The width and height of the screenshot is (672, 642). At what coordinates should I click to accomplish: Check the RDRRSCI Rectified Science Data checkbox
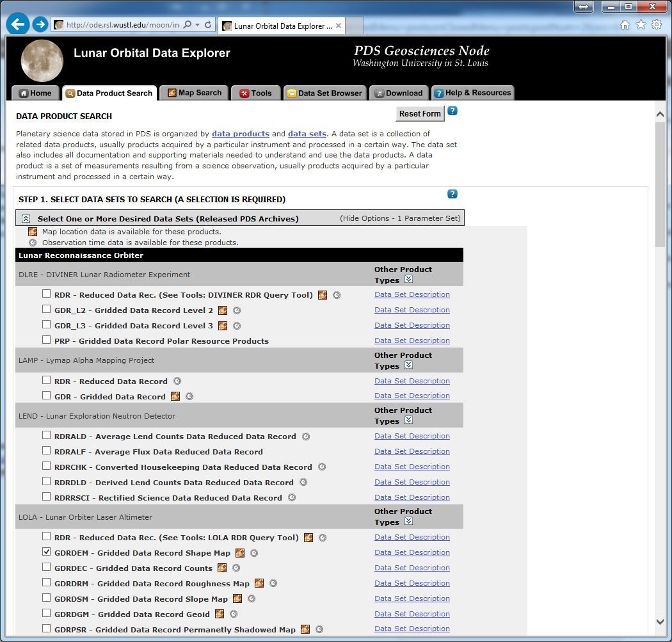46,496
